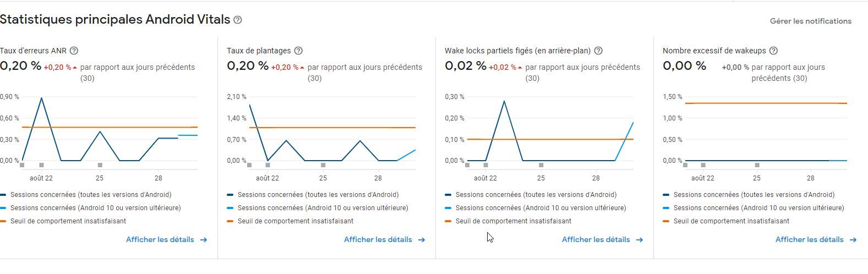Viewport: 868px width, 274px height.
Task: Click arrow icon of wakeups Afficher les détails
Action: [853, 240]
